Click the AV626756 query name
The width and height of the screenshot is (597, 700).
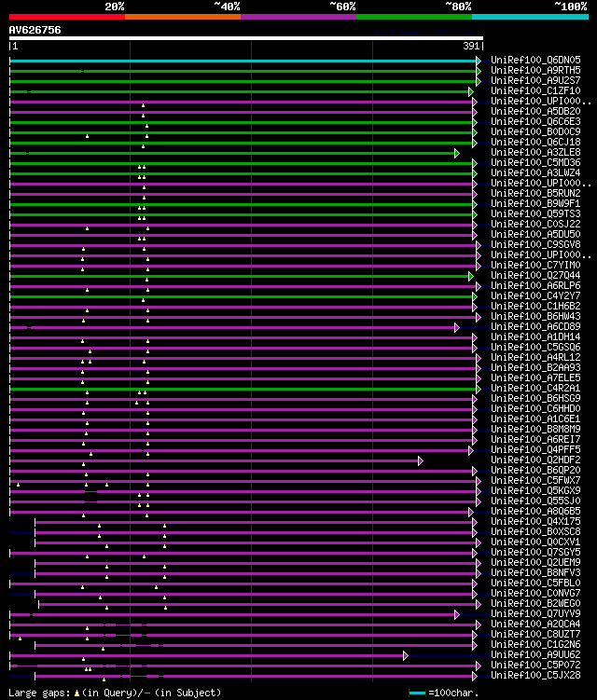(35, 30)
